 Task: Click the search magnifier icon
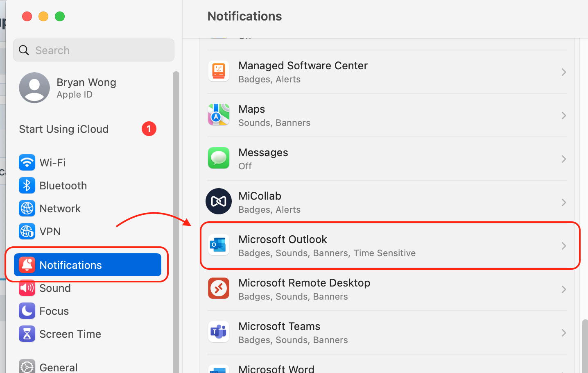pyautogui.click(x=24, y=50)
